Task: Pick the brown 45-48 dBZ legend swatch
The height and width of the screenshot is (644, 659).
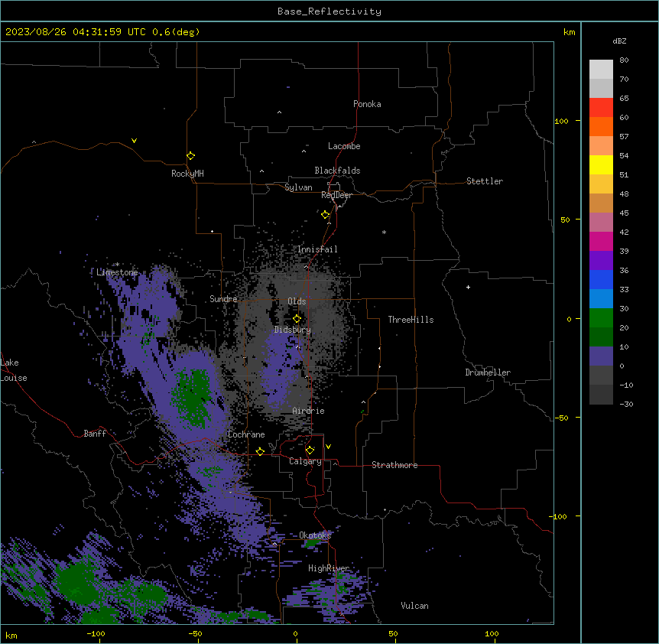Action: (x=601, y=203)
